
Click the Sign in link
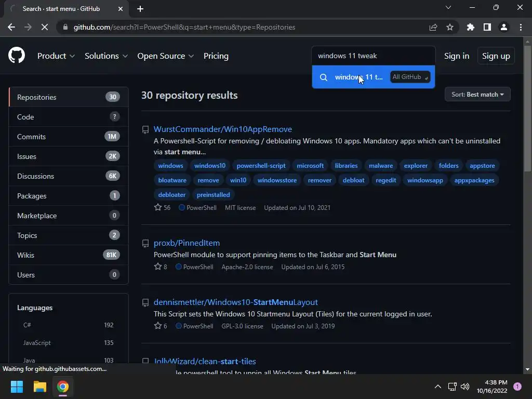(457, 56)
